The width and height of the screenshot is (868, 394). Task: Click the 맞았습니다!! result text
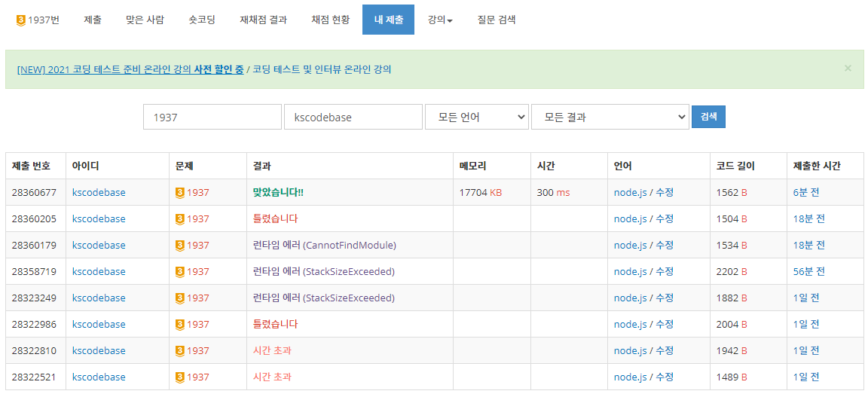tap(279, 193)
